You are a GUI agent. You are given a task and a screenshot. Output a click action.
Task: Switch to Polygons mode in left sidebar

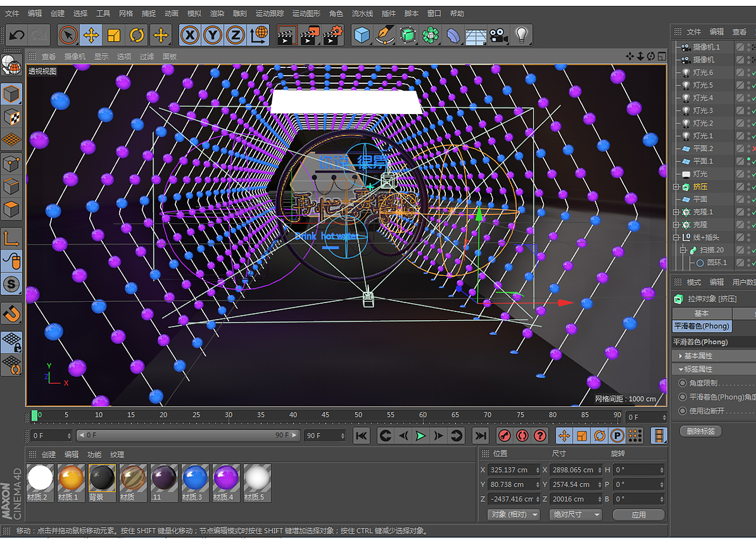click(12, 209)
